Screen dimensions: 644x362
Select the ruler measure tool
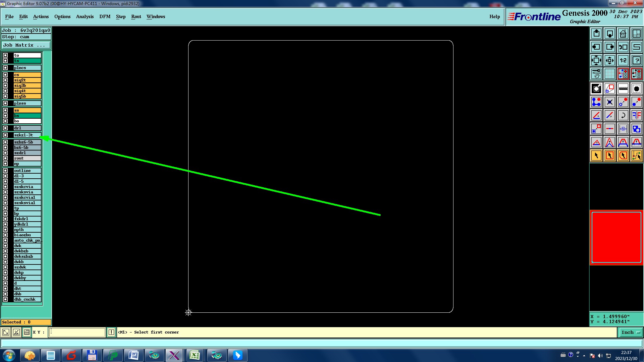[623, 88]
